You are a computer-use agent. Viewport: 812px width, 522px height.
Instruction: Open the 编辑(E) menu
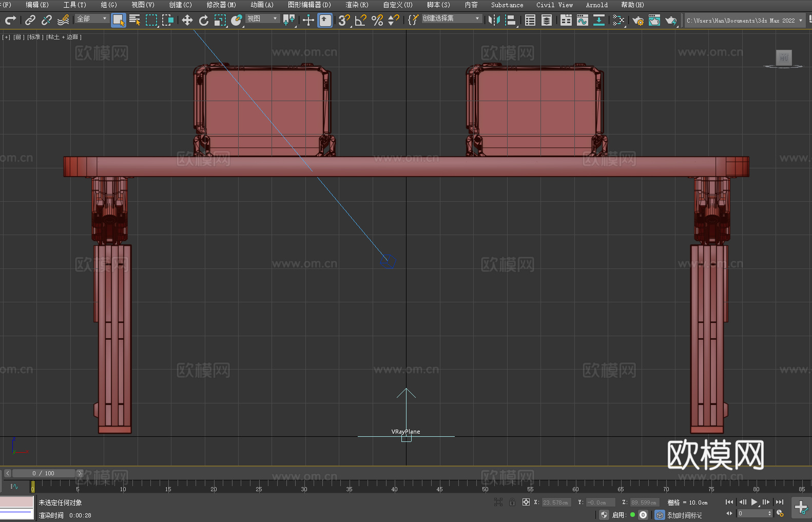(37, 5)
